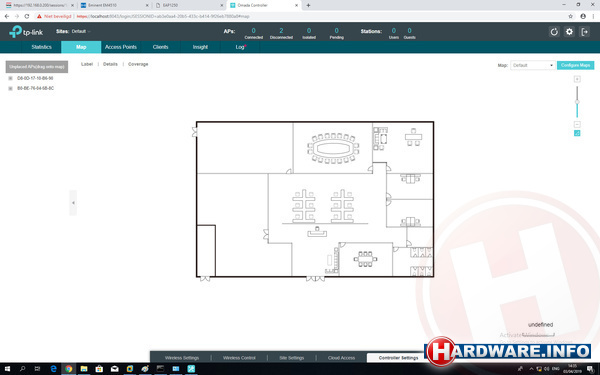
Task: Log out of the Omada Controller
Action: (x=584, y=32)
